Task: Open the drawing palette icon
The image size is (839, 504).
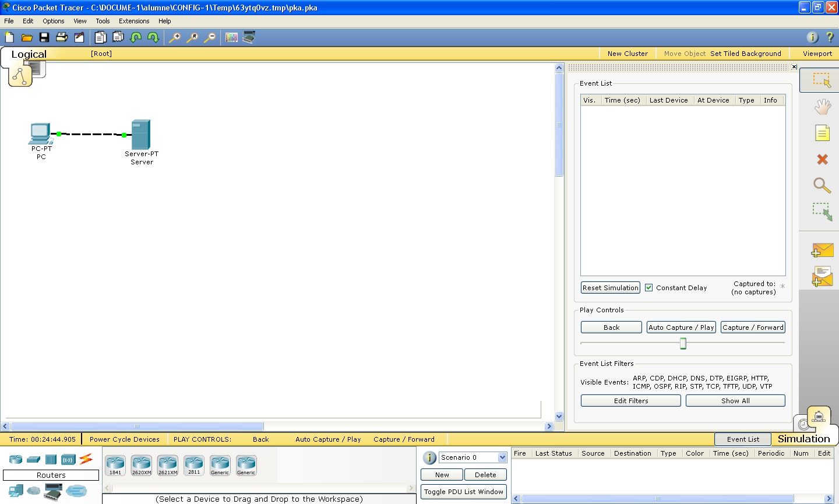Action: pyautogui.click(x=231, y=37)
